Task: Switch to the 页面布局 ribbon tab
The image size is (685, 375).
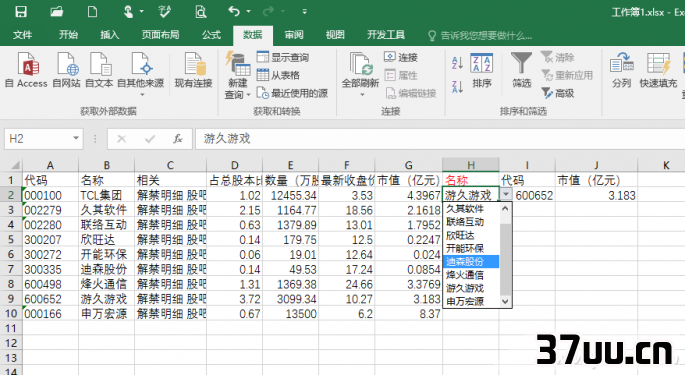Action: pos(160,35)
